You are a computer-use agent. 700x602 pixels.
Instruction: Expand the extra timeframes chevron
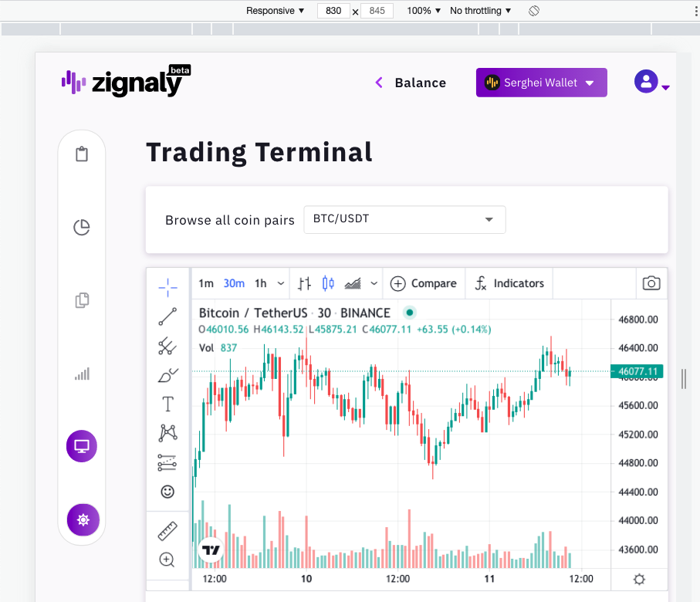[x=280, y=283]
